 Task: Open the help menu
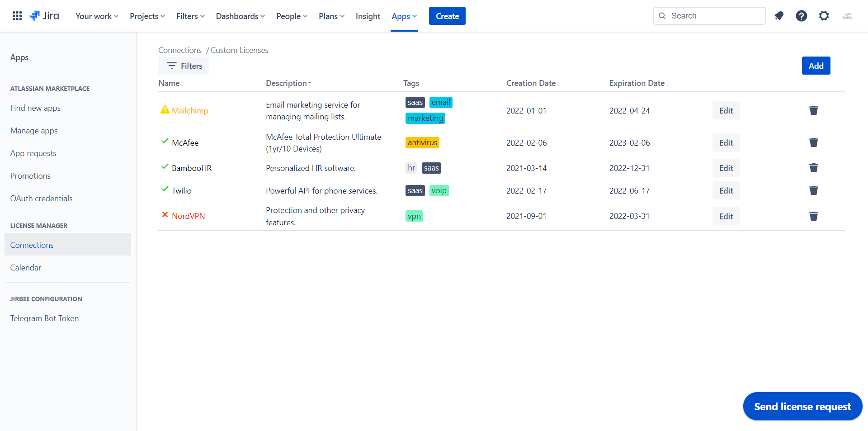tap(802, 16)
